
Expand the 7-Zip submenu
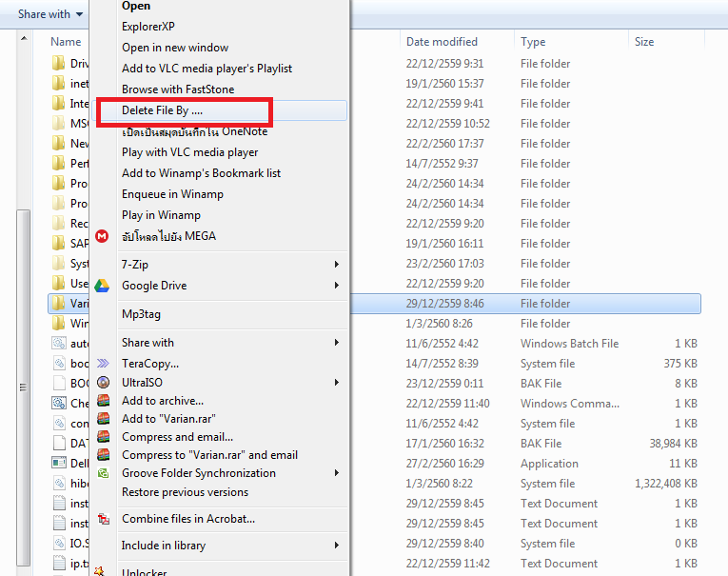337,265
